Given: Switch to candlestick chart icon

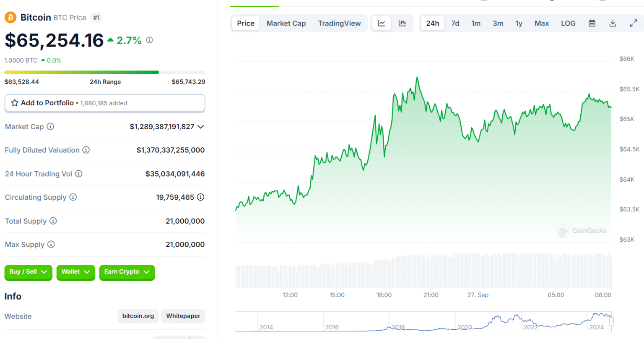Looking at the screenshot, I should tap(402, 23).
